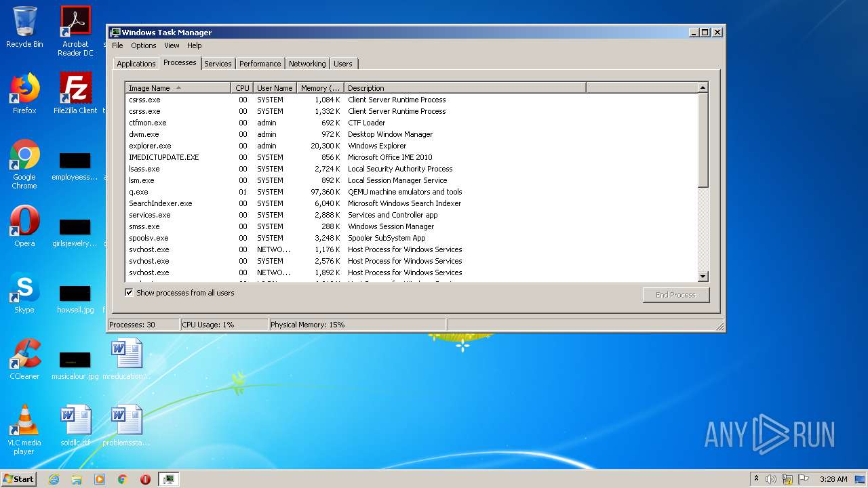Switch to the Users tab

[x=343, y=64]
